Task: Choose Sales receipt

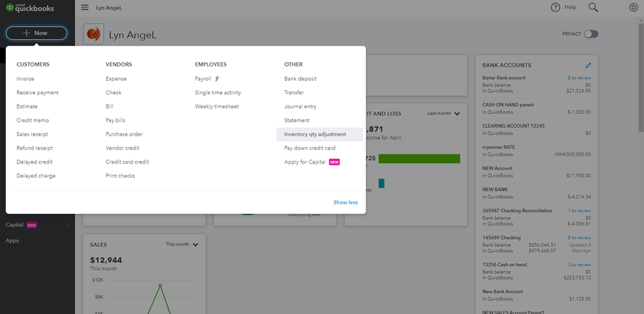Action: tap(32, 134)
